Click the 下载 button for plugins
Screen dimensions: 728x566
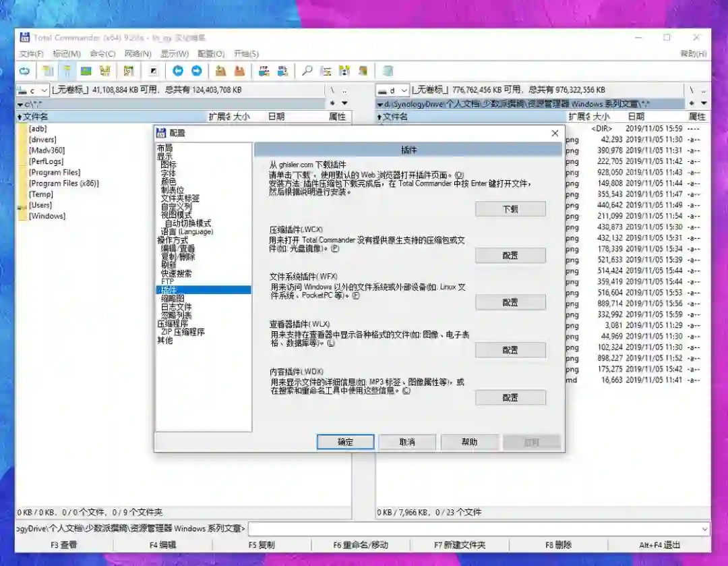510,209
